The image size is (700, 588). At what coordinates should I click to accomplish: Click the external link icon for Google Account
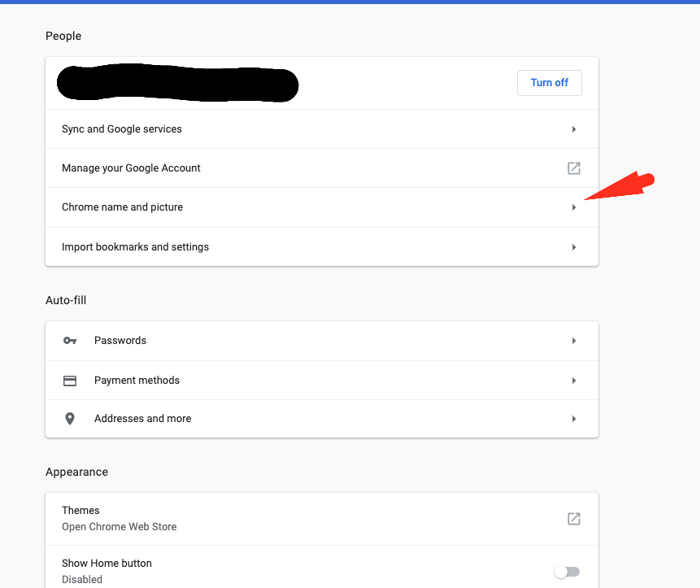point(573,168)
